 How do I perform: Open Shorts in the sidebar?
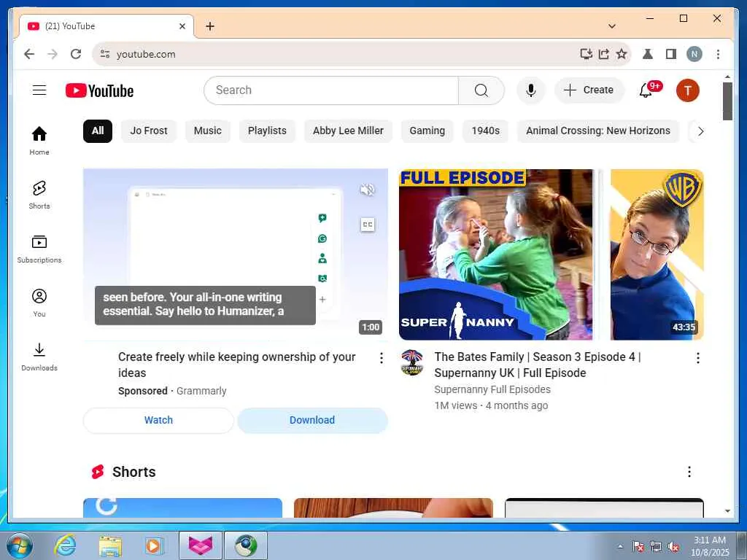tap(39, 194)
